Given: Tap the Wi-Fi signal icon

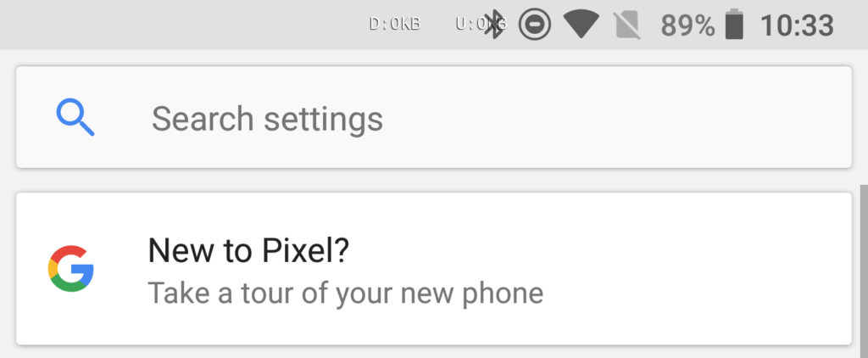Looking at the screenshot, I should click(x=581, y=25).
